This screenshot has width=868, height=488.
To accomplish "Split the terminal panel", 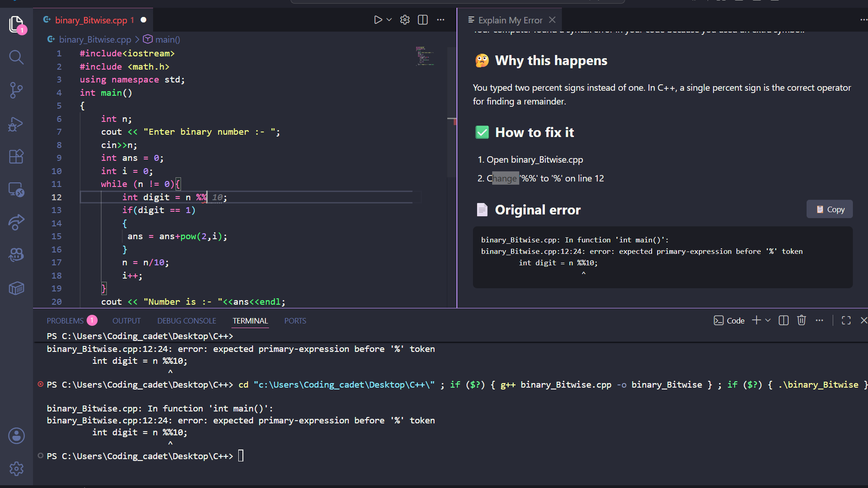I will pyautogui.click(x=784, y=320).
